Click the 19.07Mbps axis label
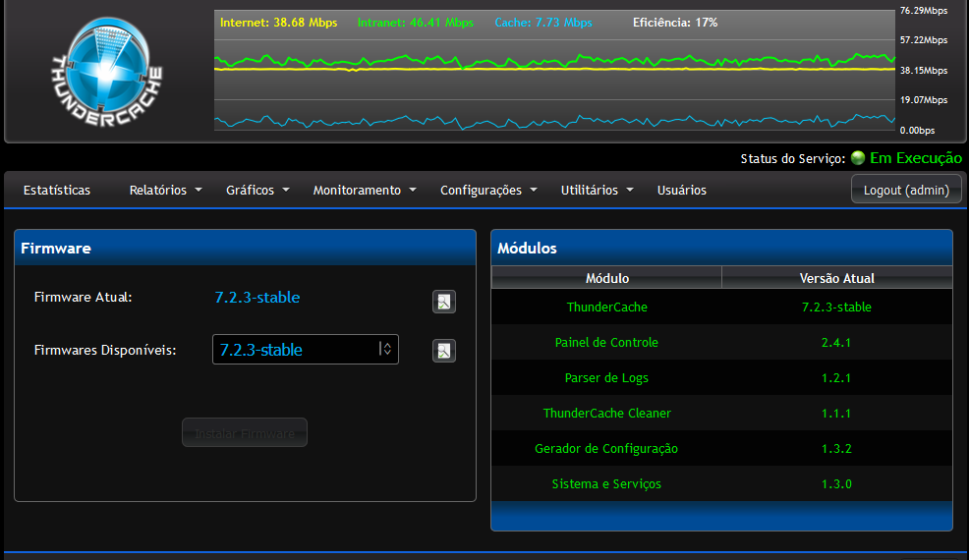Screen dimensions: 969x560 click(x=923, y=100)
